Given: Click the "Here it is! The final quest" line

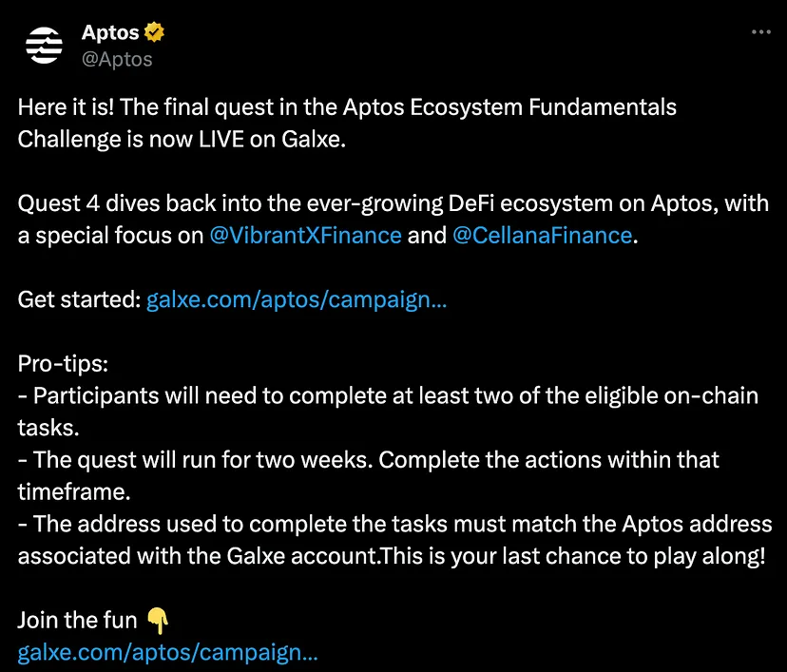Looking at the screenshot, I should point(347,107).
